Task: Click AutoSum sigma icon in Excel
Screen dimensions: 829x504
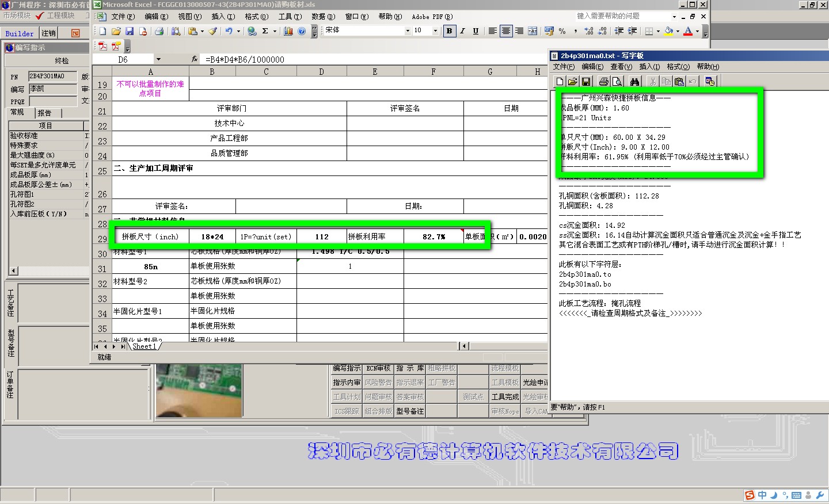Action: [265, 31]
